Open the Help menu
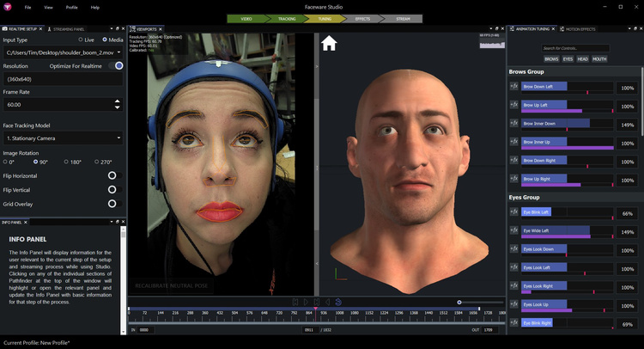 pyautogui.click(x=94, y=8)
